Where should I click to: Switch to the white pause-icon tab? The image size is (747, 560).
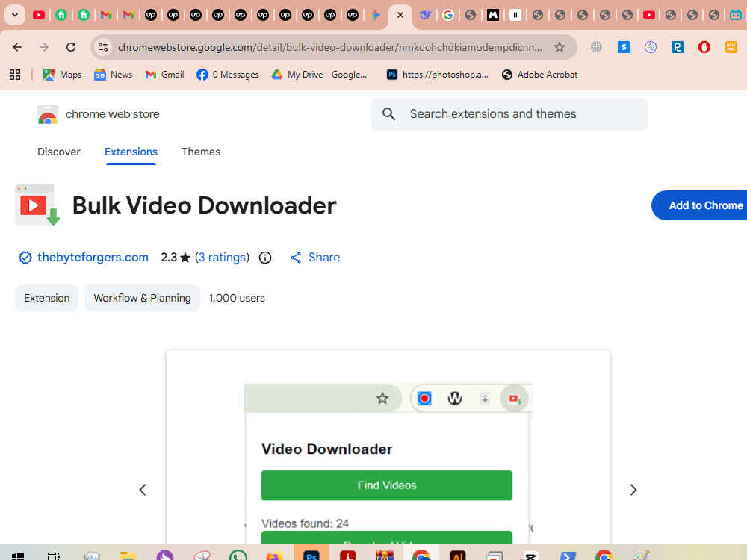515,15
